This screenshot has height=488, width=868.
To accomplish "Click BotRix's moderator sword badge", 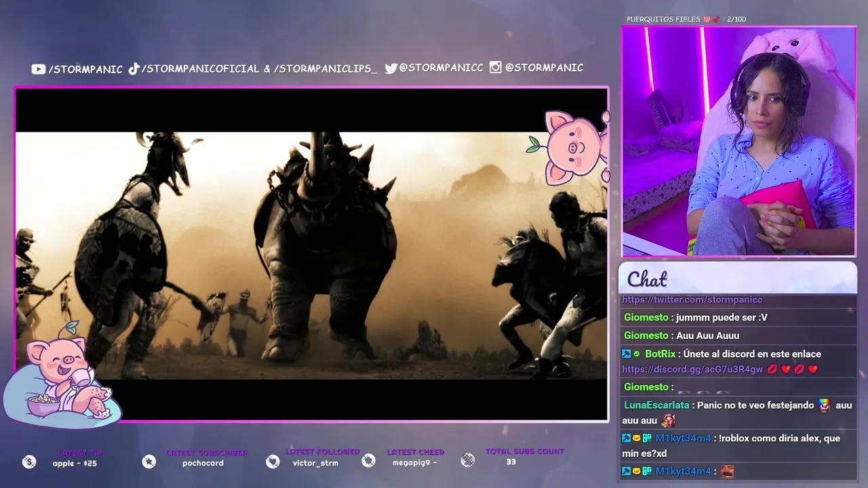I will (627, 354).
